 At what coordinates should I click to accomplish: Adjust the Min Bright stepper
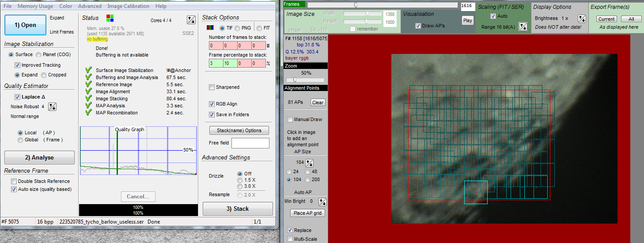322,201
